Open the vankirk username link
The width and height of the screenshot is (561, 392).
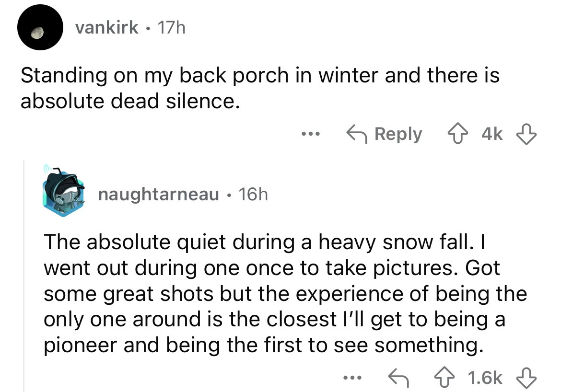pos(107,29)
